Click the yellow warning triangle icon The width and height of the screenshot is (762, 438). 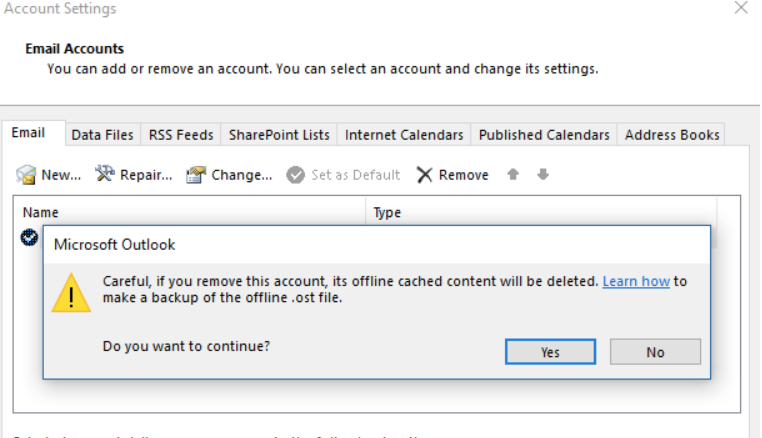71,293
